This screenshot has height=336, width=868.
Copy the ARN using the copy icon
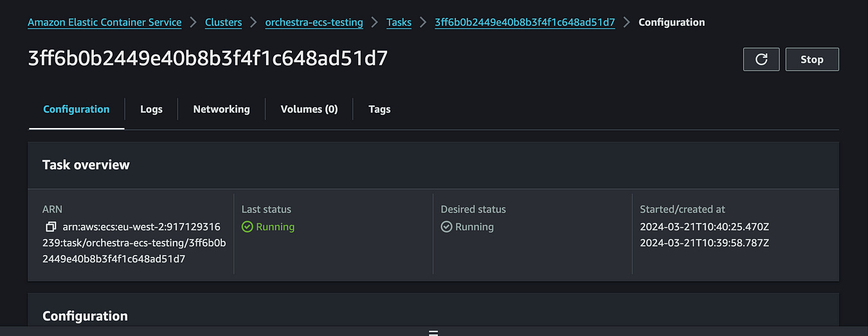pyautogui.click(x=51, y=227)
